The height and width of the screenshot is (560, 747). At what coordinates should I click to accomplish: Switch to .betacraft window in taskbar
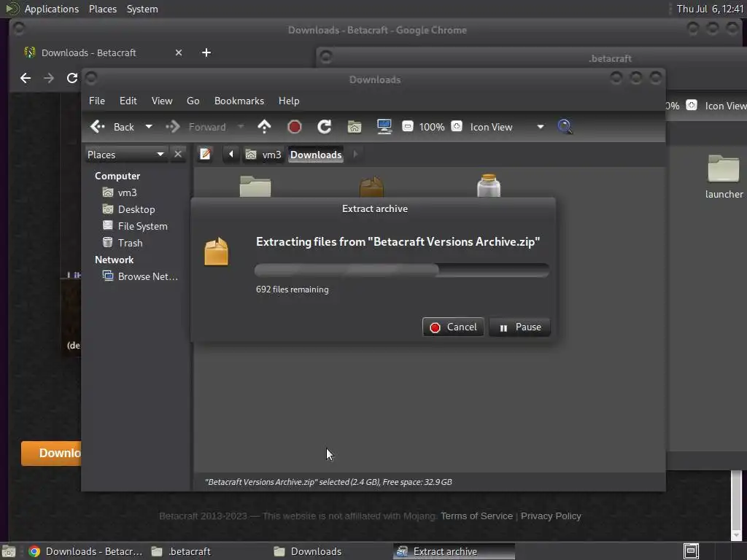click(x=208, y=551)
